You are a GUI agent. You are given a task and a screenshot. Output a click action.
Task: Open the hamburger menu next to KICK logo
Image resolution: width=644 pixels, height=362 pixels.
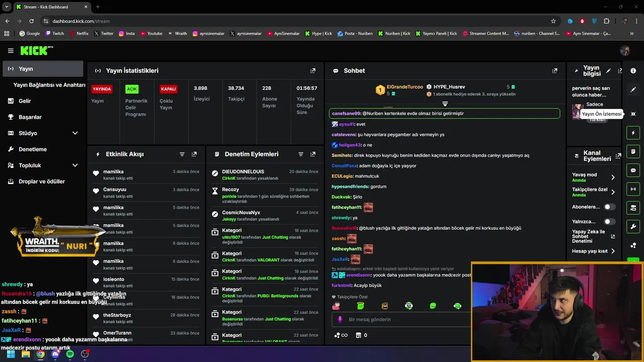11,51
